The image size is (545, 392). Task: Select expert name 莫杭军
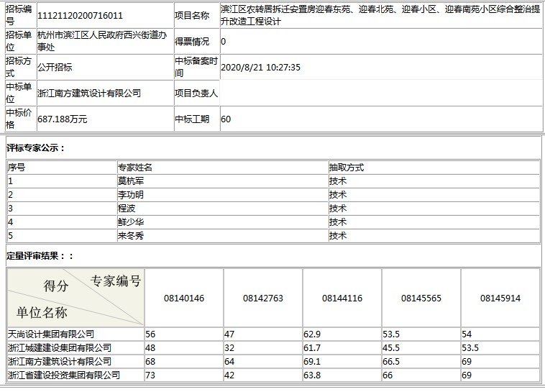[131, 181]
